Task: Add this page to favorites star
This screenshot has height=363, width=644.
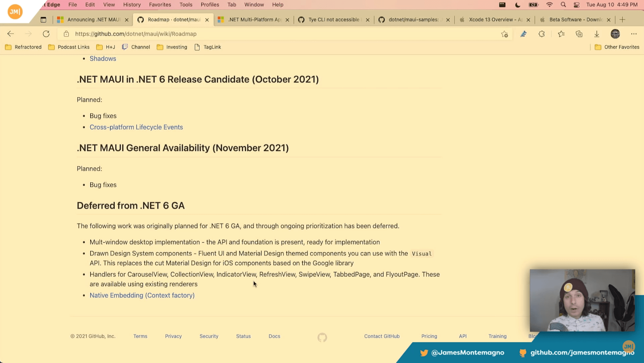Action: pos(504,34)
